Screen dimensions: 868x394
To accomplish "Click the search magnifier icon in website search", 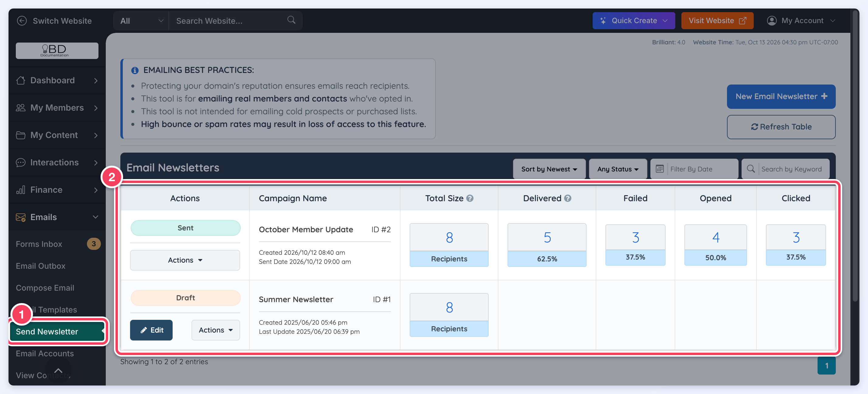I will click(291, 20).
